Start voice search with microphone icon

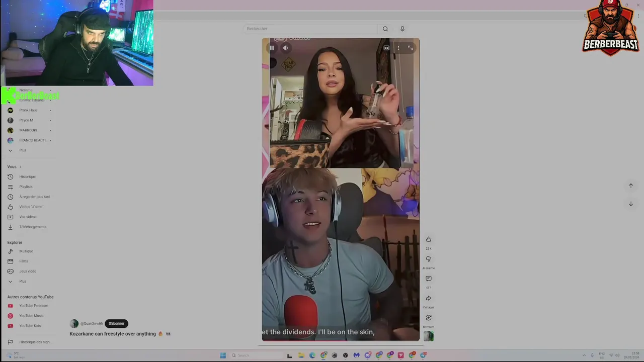402,29
